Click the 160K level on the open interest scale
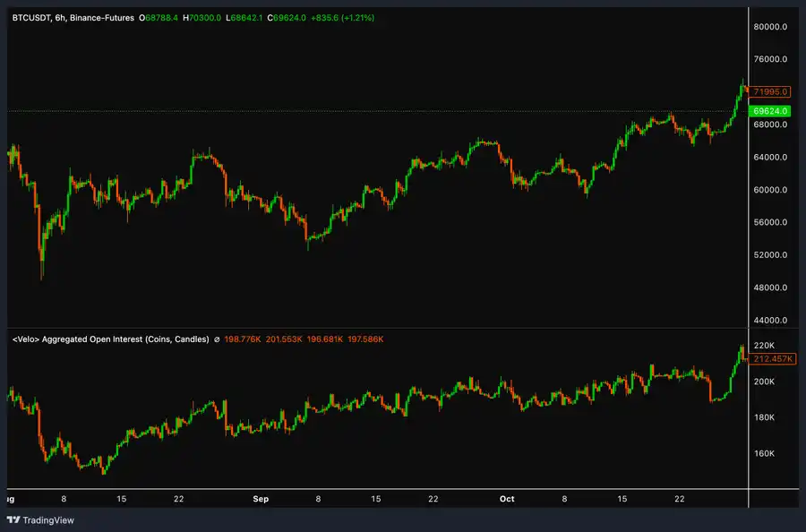Screen dimensions: 806x532 point(764,454)
